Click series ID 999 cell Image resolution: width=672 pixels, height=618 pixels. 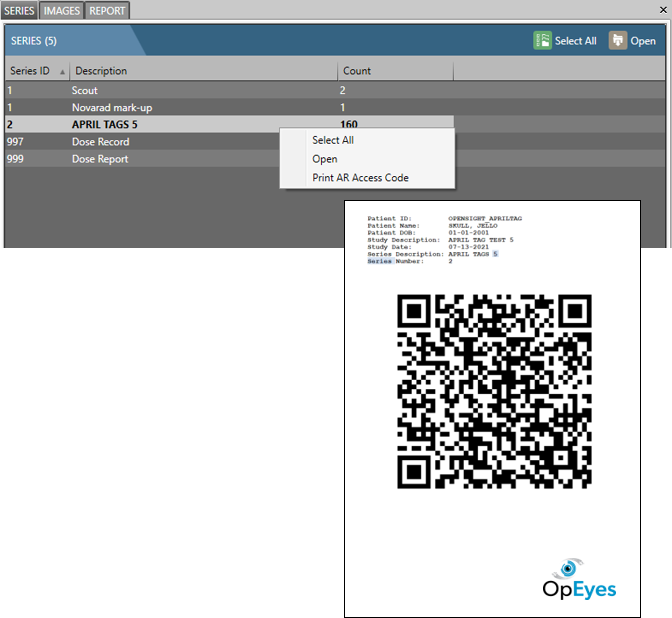pyautogui.click(x=15, y=159)
